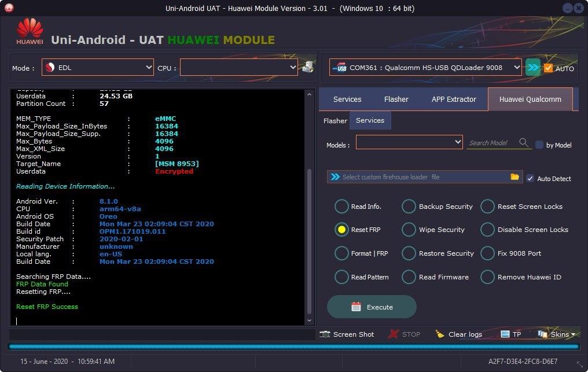The height and width of the screenshot is (372, 588).
Task: Click the A2F7-D3E4-2FC8-D6E7 serial text
Action: (x=523, y=362)
